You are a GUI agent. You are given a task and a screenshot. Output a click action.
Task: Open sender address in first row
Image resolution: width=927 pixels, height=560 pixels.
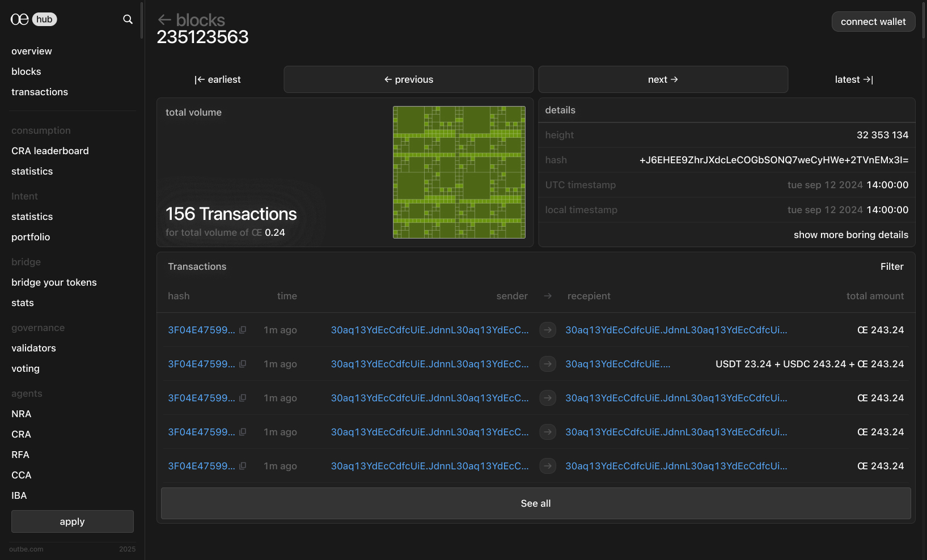(x=430, y=330)
